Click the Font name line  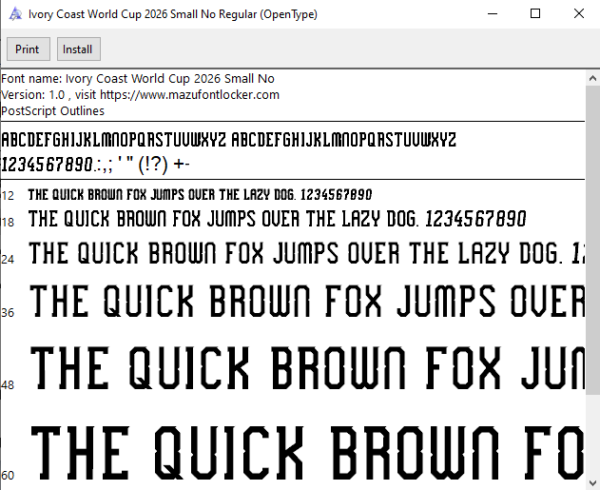point(138,78)
